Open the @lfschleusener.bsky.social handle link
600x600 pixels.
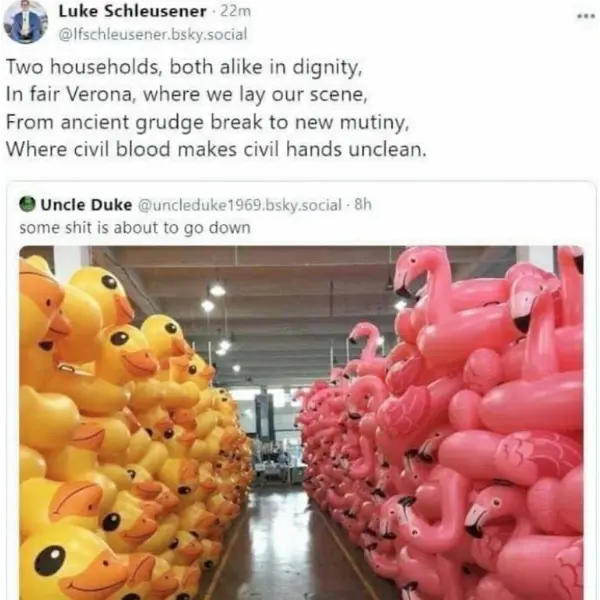pyautogui.click(x=153, y=34)
